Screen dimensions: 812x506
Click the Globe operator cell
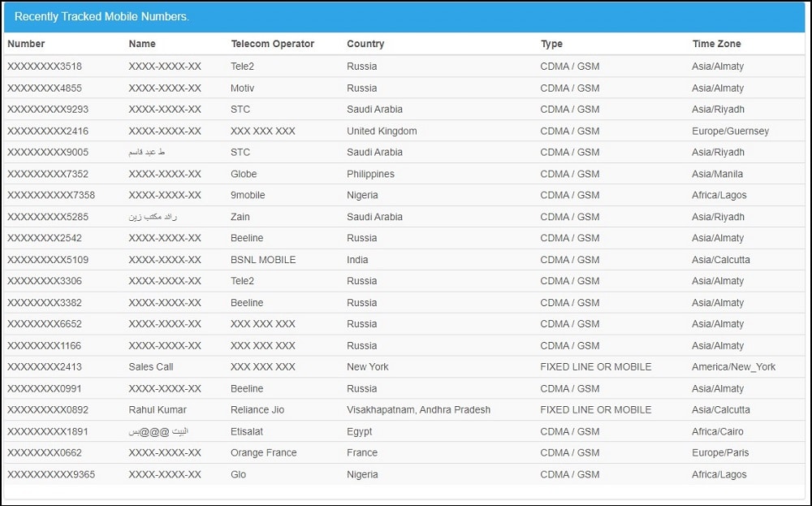click(x=244, y=174)
